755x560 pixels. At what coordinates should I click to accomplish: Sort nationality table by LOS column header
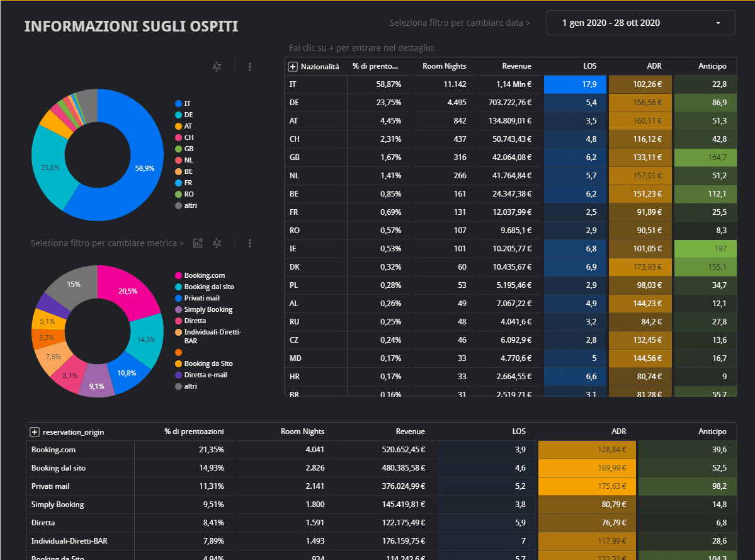point(589,66)
